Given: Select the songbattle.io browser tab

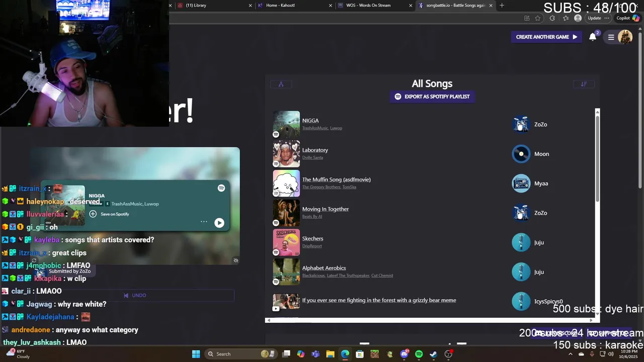Looking at the screenshot, I should pyautogui.click(x=455, y=6).
